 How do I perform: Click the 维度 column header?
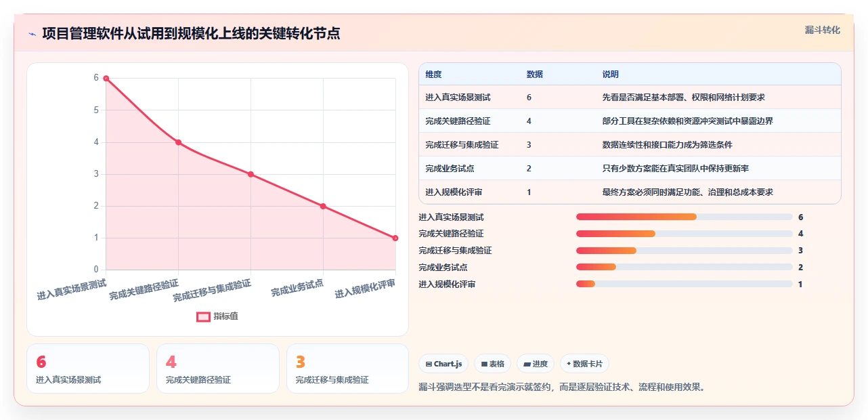pyautogui.click(x=433, y=75)
